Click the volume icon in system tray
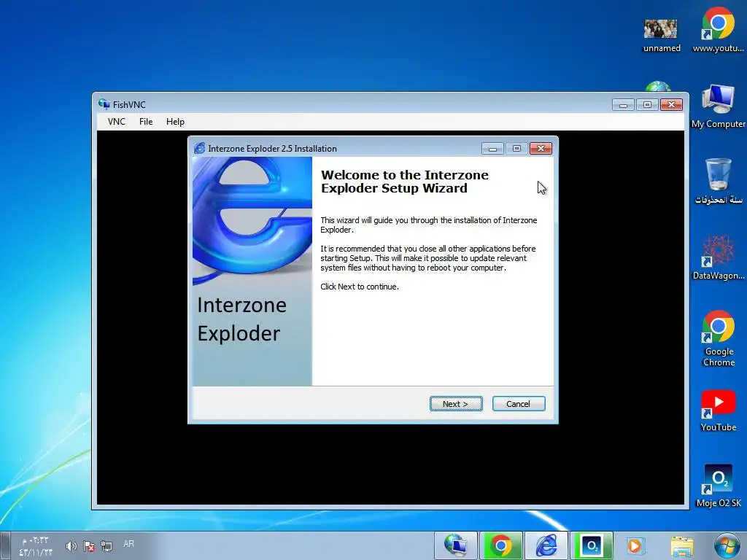Screen dimensions: 747x560 (x=71, y=545)
